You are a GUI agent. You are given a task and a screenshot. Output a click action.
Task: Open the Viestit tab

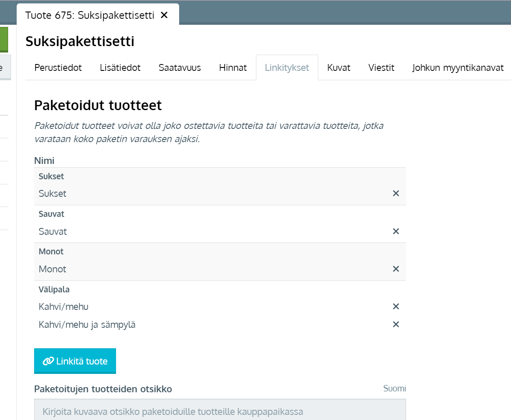(x=381, y=67)
